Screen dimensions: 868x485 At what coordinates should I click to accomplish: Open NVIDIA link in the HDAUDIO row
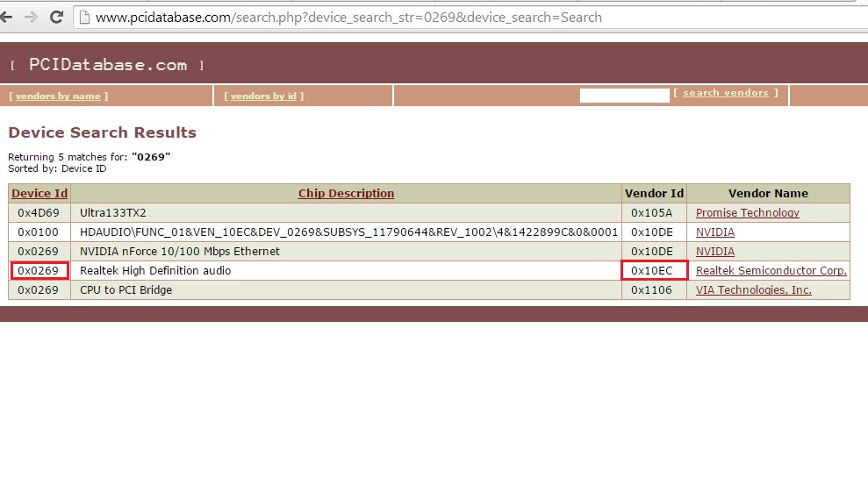tap(714, 232)
